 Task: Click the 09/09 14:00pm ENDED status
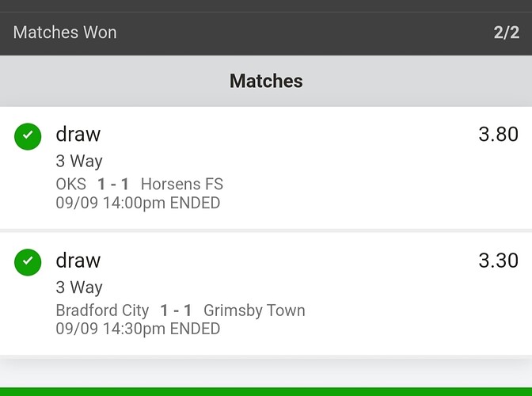tap(137, 203)
